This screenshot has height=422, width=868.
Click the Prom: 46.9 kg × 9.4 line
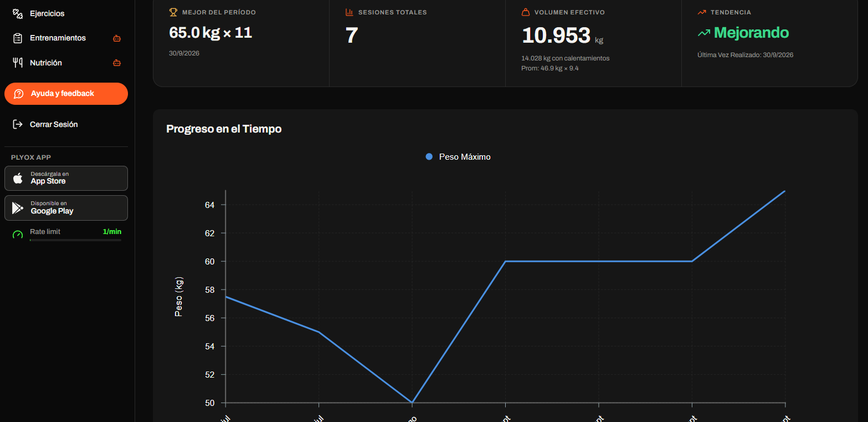(x=550, y=68)
